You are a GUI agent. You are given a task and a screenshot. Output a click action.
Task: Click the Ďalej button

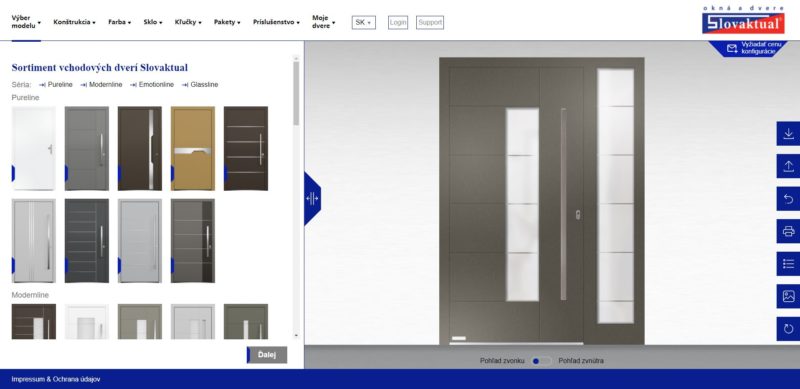pyautogui.click(x=267, y=355)
